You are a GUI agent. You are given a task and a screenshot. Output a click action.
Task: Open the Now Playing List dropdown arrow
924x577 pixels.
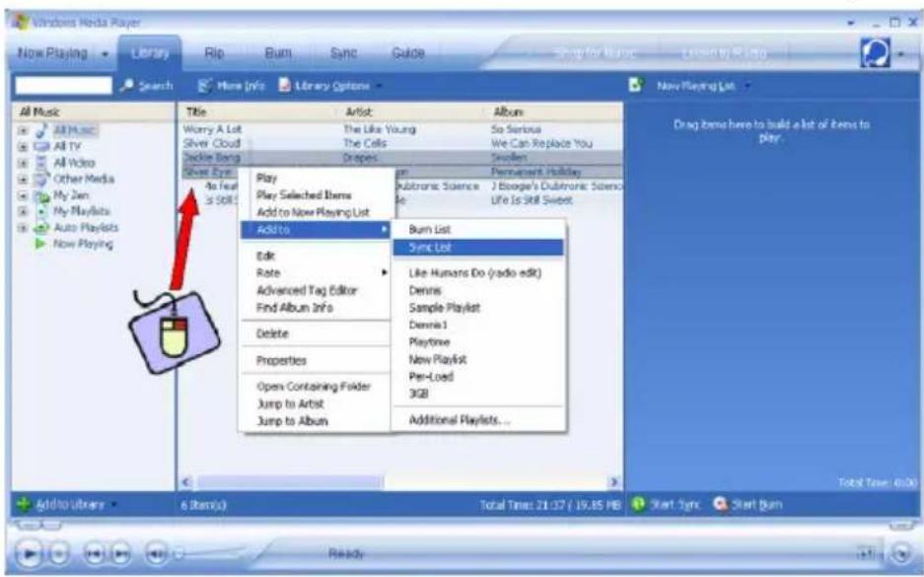coord(747,86)
